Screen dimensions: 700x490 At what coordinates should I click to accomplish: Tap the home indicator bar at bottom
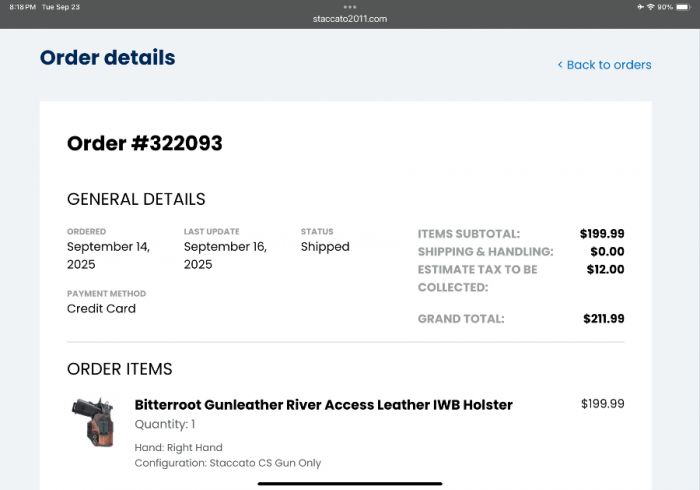349,483
